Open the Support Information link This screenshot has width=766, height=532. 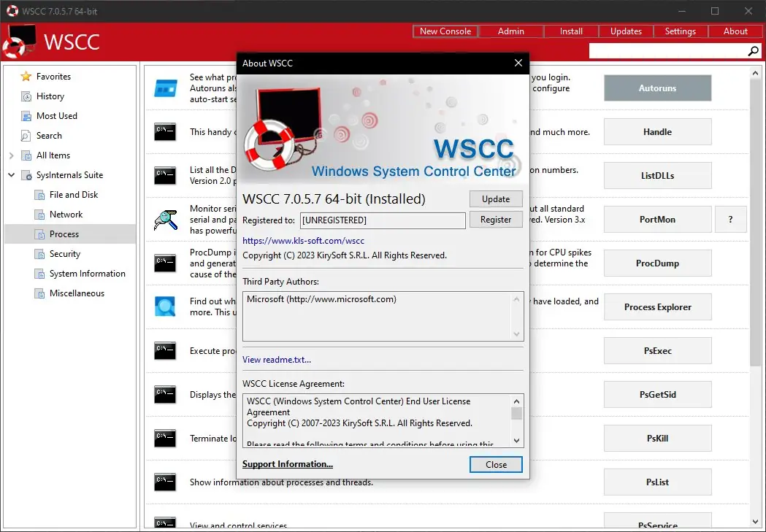click(x=287, y=464)
